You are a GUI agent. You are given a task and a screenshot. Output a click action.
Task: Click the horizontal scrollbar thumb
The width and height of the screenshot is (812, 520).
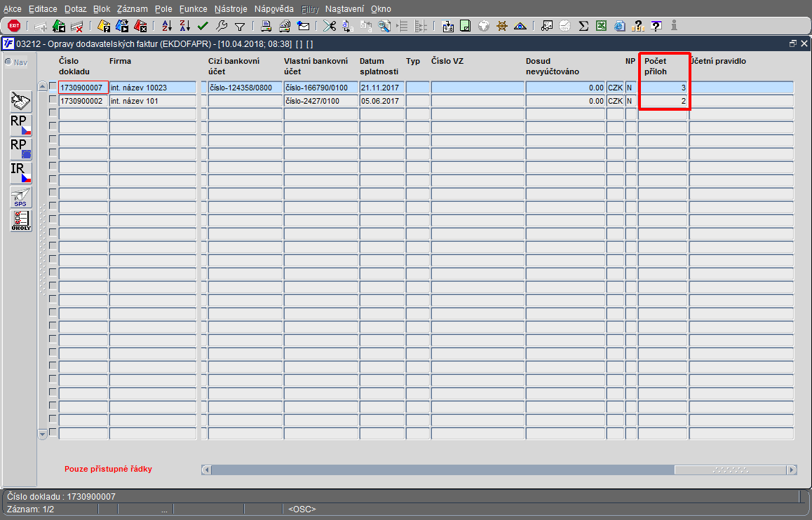pos(731,470)
